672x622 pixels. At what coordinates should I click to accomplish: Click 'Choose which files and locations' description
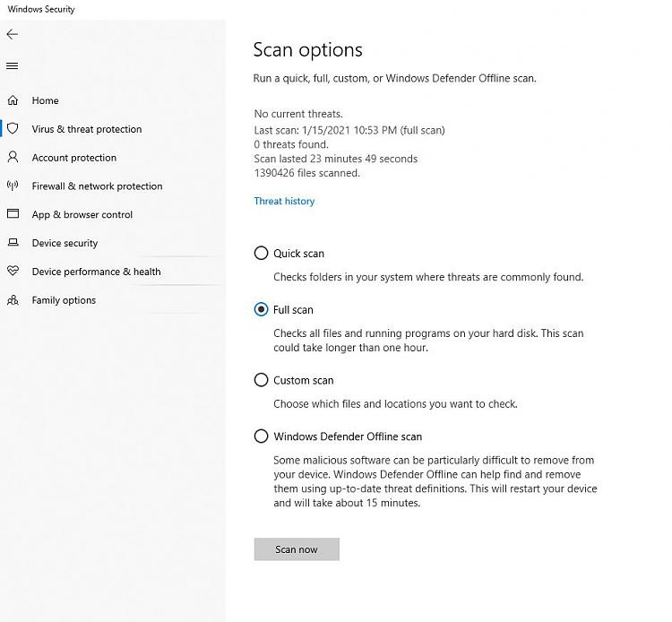[x=395, y=404]
